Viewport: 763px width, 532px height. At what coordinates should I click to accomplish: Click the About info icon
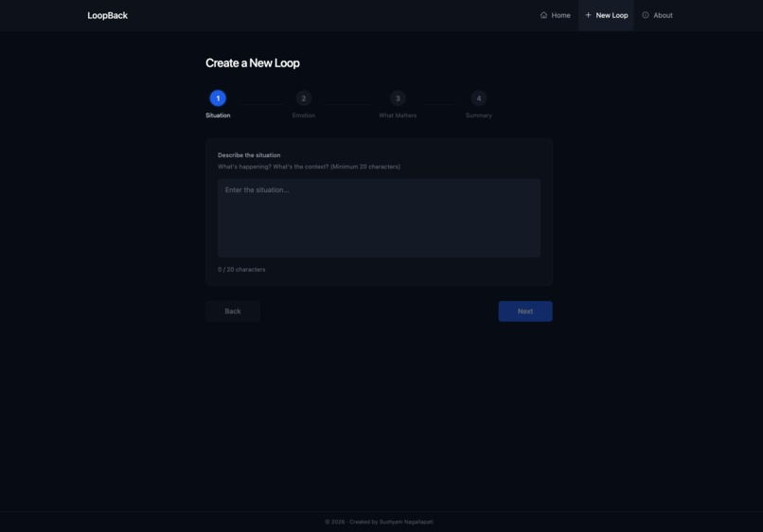[646, 15]
